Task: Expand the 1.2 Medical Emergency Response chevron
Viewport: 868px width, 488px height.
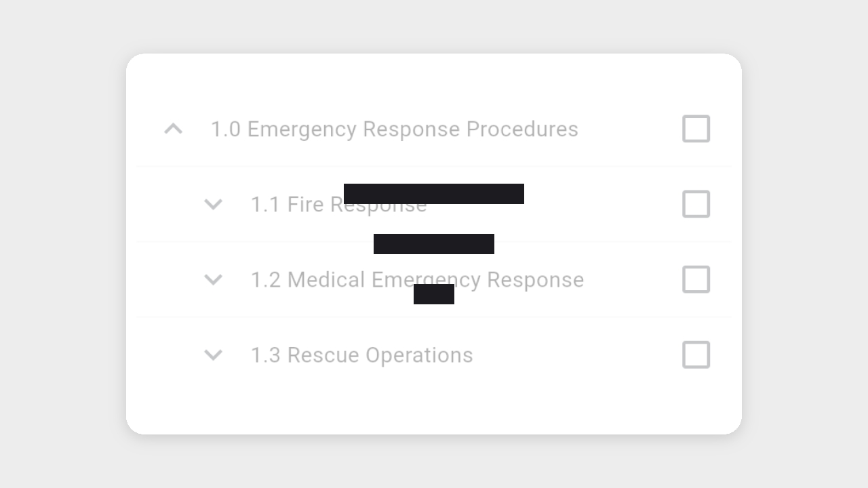Action: coord(214,279)
